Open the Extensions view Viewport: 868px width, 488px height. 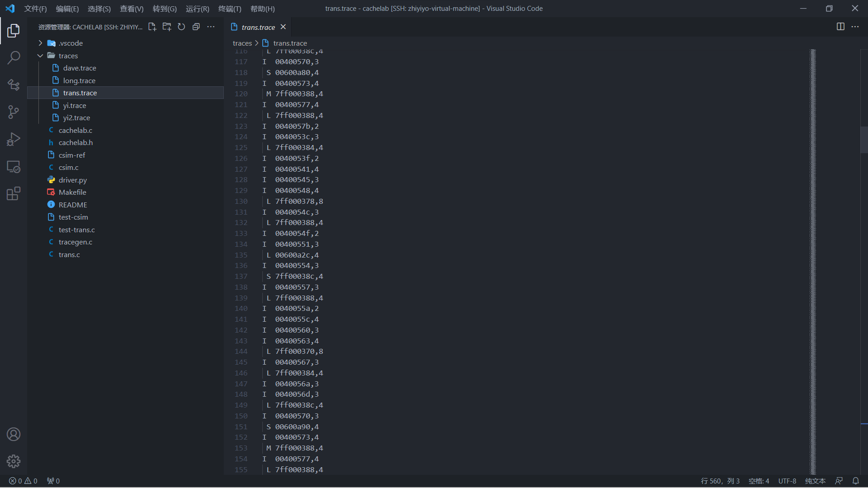(14, 193)
